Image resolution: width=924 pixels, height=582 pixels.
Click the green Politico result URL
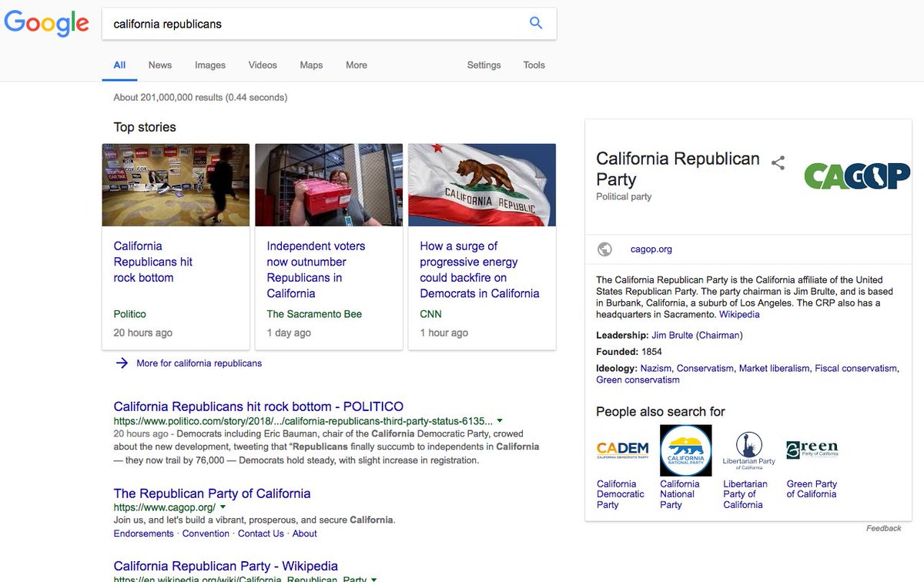[303, 421]
